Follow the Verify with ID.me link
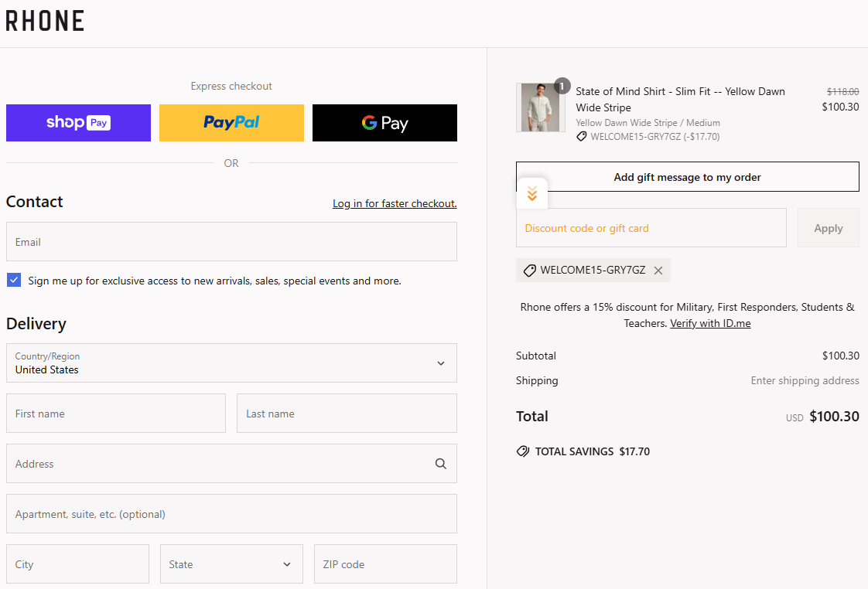This screenshot has height=589, width=868. click(x=710, y=323)
